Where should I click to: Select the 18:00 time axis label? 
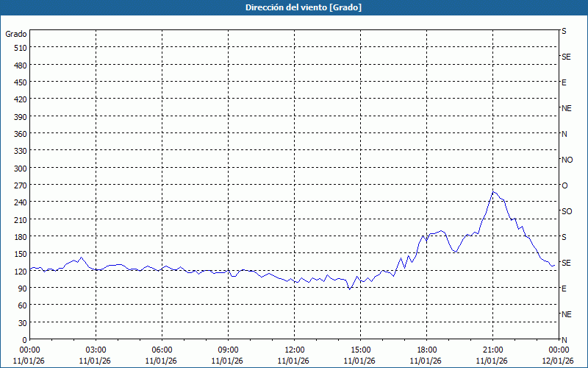pos(426,350)
